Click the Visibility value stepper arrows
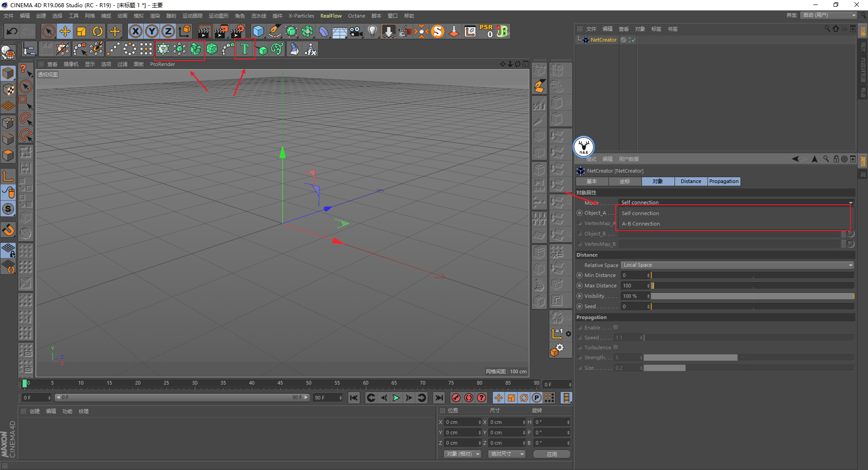Screen dimensions: 868x470 click(648, 296)
